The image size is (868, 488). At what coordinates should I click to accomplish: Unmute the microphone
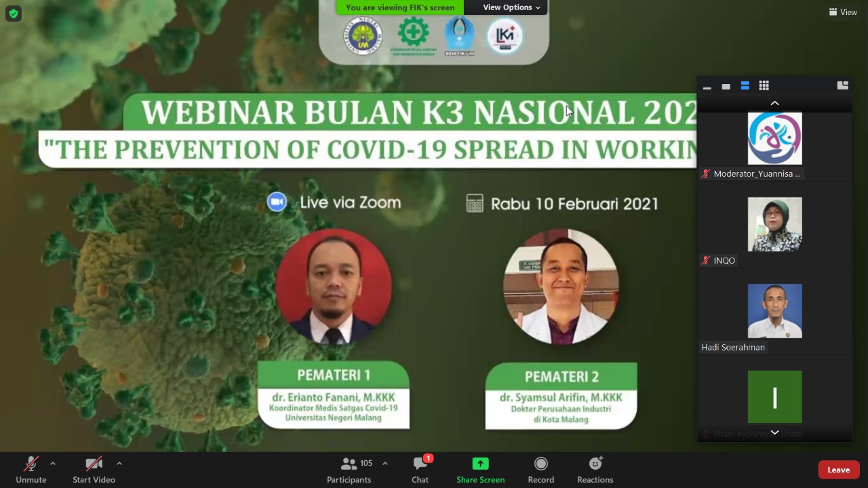[x=31, y=470]
